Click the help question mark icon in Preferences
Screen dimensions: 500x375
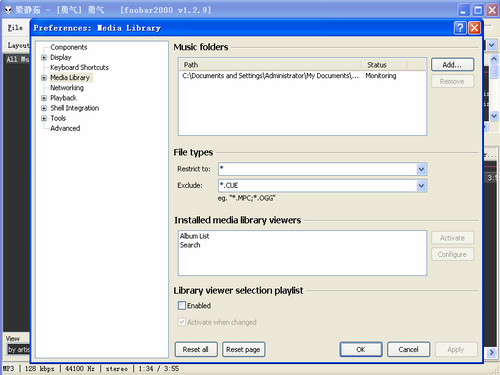click(460, 28)
